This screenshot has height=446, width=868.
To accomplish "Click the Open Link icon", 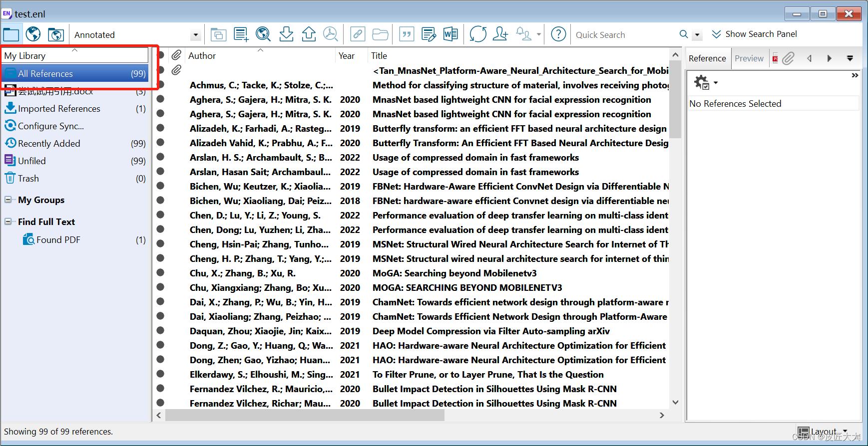I will click(x=358, y=34).
